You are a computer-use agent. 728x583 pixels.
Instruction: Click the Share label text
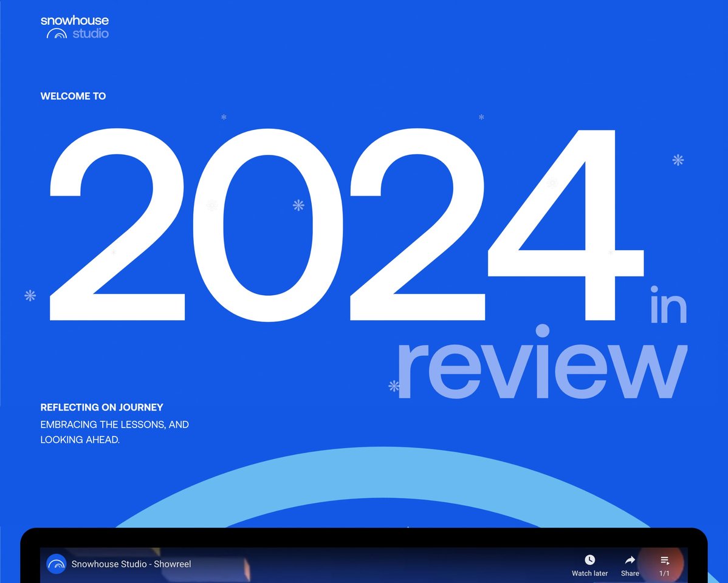click(x=630, y=573)
